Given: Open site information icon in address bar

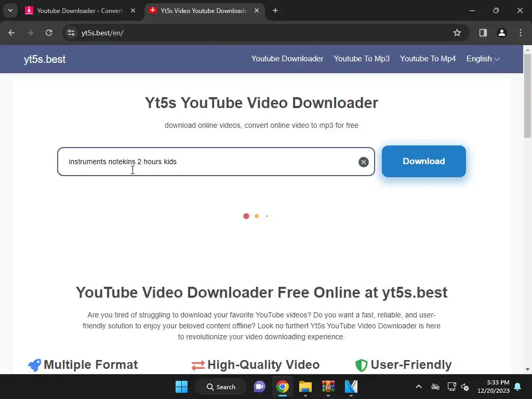Looking at the screenshot, I should pyautogui.click(x=71, y=33).
